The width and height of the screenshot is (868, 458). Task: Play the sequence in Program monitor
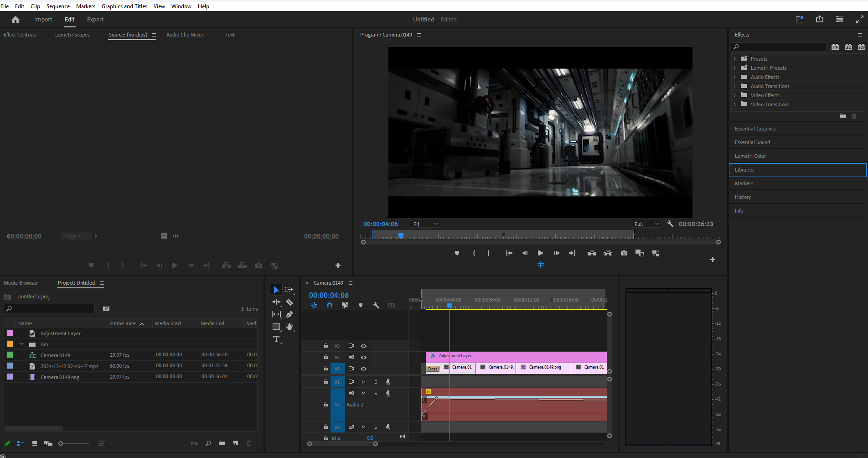click(540, 253)
